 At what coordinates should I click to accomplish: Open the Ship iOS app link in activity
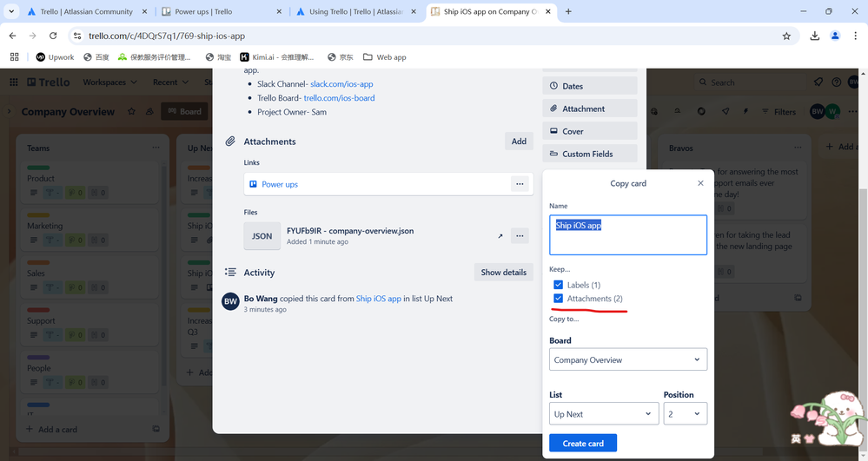[x=379, y=299]
